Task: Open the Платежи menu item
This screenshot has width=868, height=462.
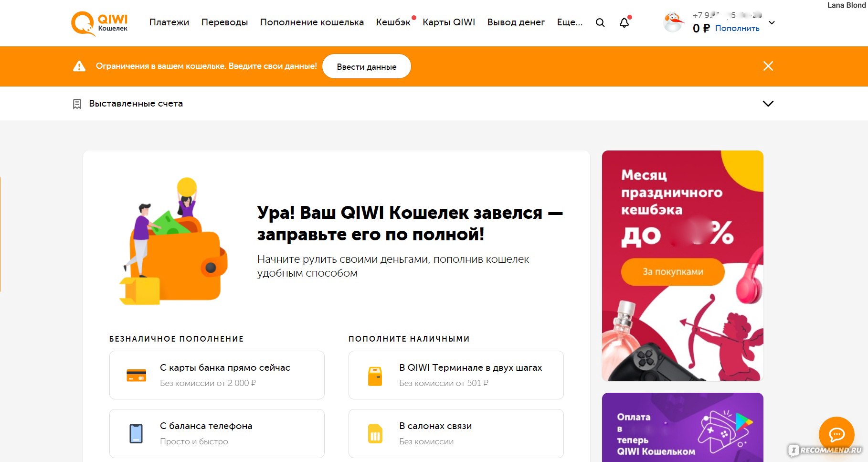Action: pos(169,22)
